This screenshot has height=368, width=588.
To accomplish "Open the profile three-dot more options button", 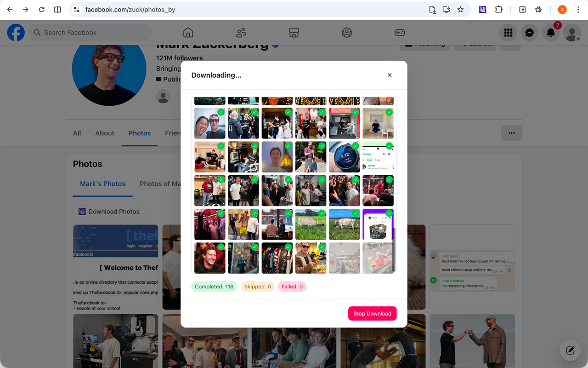I will click(x=511, y=133).
